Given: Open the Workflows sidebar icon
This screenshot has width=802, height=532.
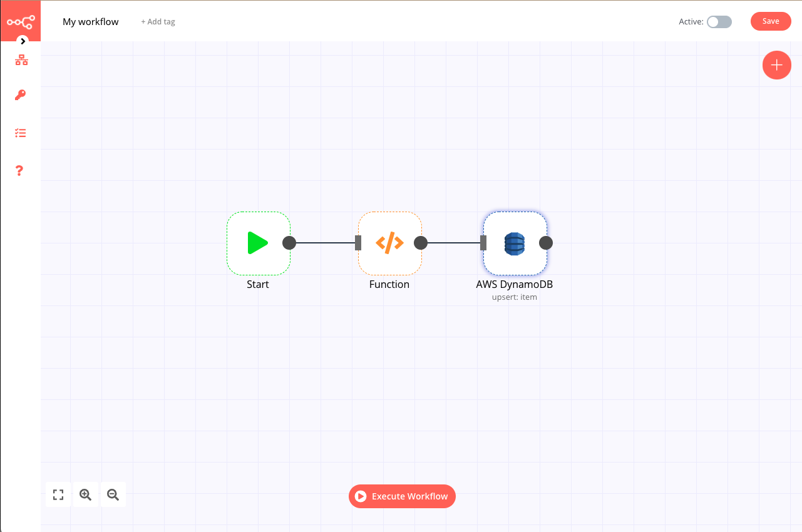Looking at the screenshot, I should tap(21, 59).
